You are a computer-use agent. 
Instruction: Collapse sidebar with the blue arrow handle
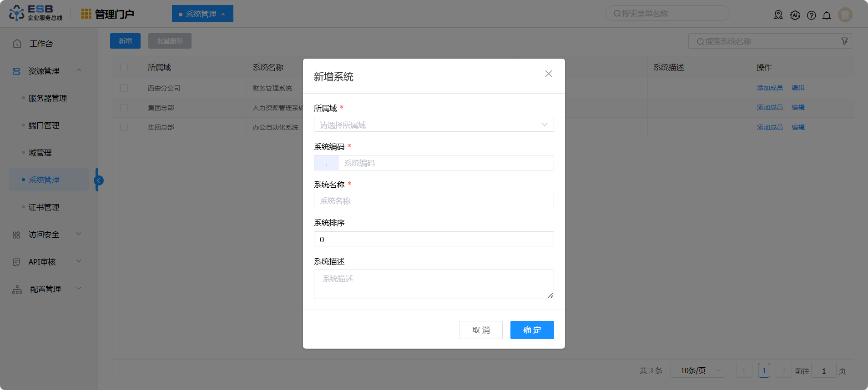pyautogui.click(x=98, y=180)
